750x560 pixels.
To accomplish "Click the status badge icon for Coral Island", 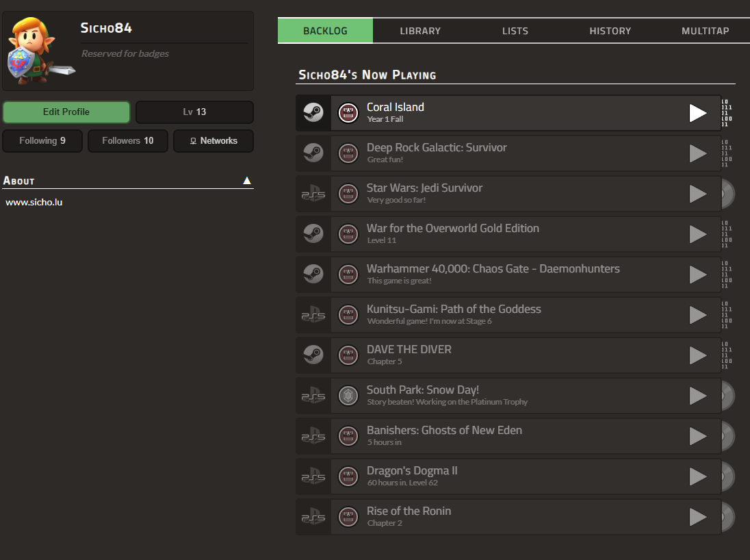I will coord(348,113).
